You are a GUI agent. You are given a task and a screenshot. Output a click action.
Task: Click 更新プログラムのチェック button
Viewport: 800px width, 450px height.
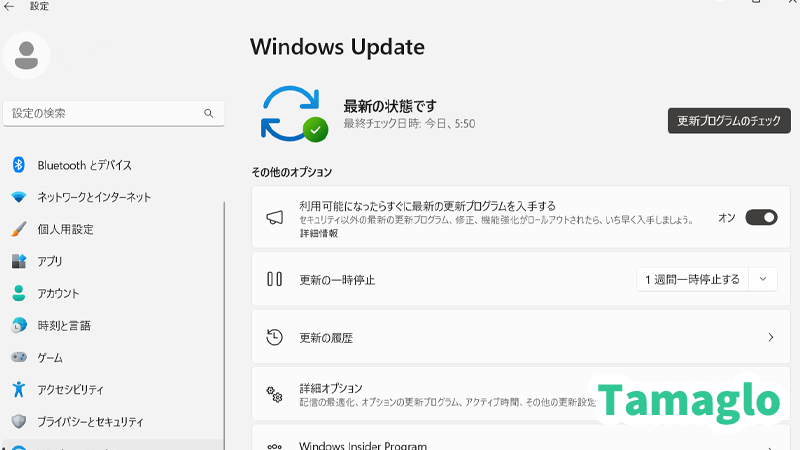729,121
